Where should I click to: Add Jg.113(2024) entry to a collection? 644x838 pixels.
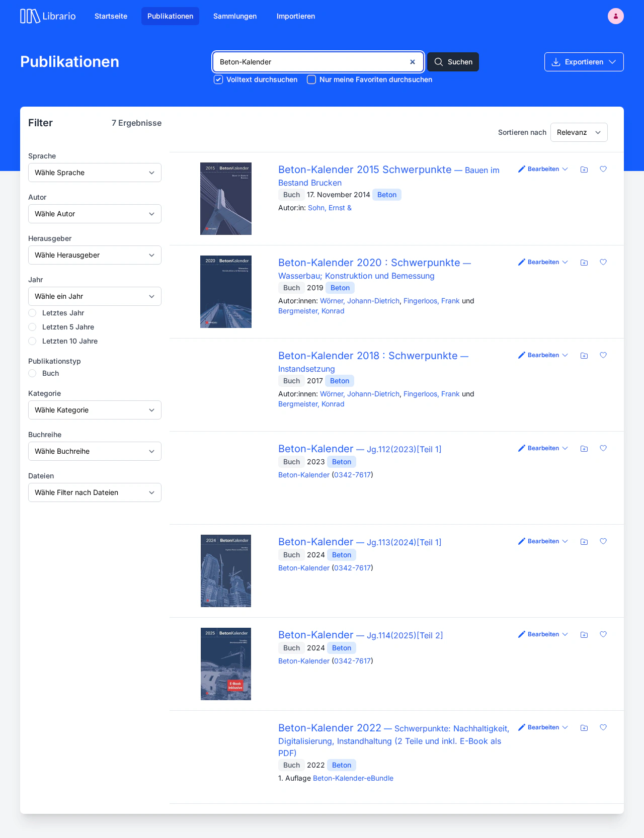click(x=584, y=542)
